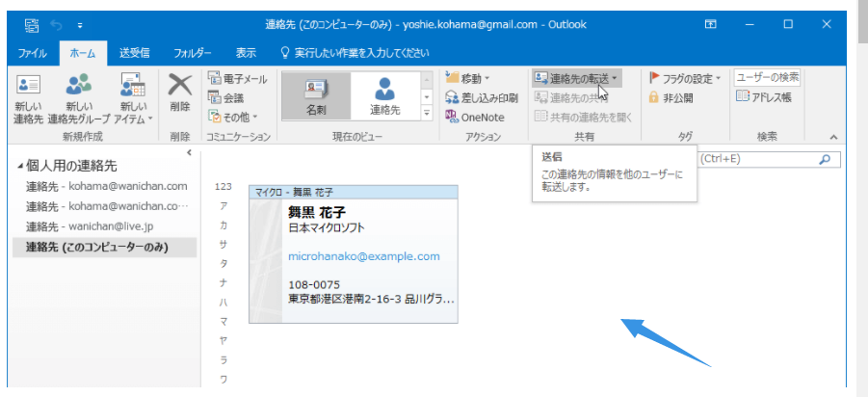868x397 pixels.
Task: Expand the current view gallery
Action: [426, 113]
